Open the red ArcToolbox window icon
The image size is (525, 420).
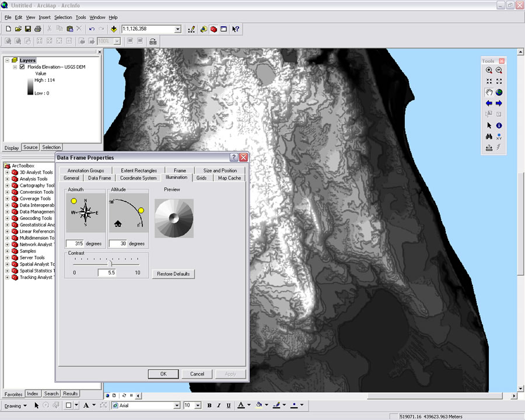click(x=213, y=29)
